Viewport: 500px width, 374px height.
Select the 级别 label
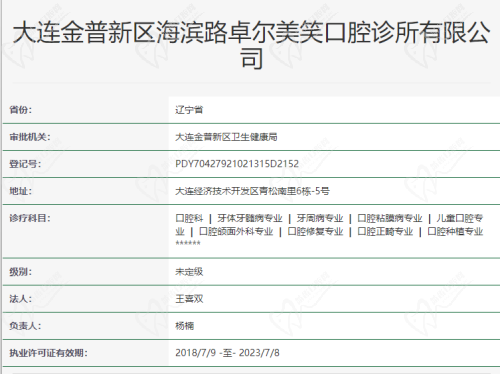pos(20,272)
